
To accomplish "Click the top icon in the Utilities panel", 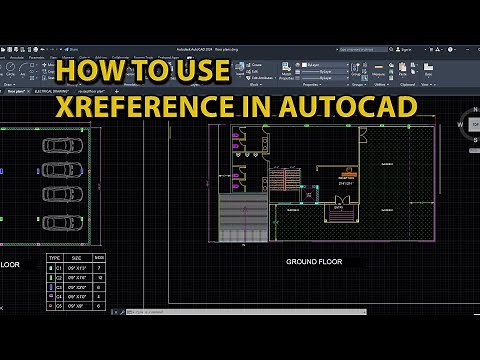I will tap(391, 65).
